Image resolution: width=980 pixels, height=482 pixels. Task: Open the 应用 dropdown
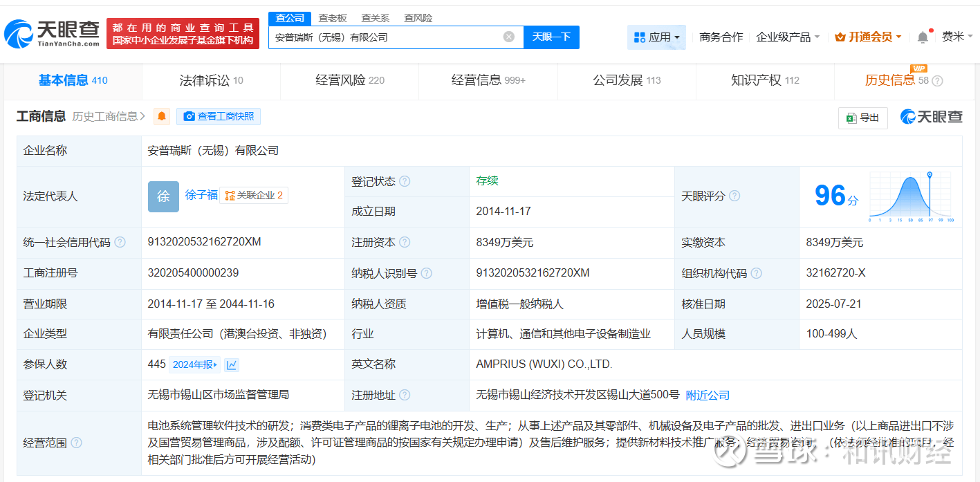pyautogui.click(x=656, y=37)
